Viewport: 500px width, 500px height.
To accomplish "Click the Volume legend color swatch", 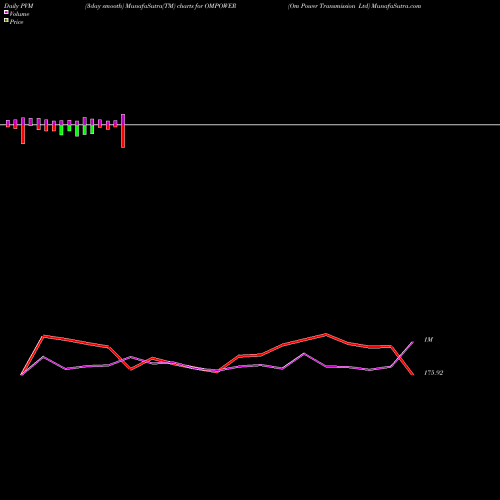I will click(6, 12).
